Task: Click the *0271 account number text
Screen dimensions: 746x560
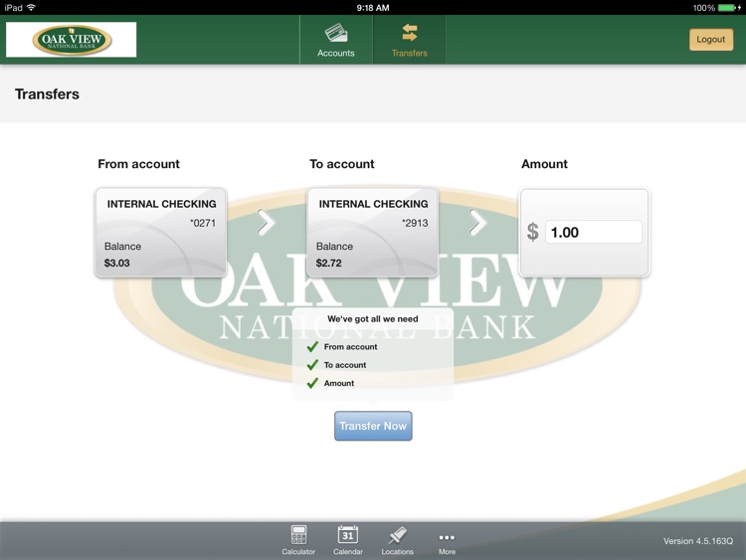Action: [203, 223]
